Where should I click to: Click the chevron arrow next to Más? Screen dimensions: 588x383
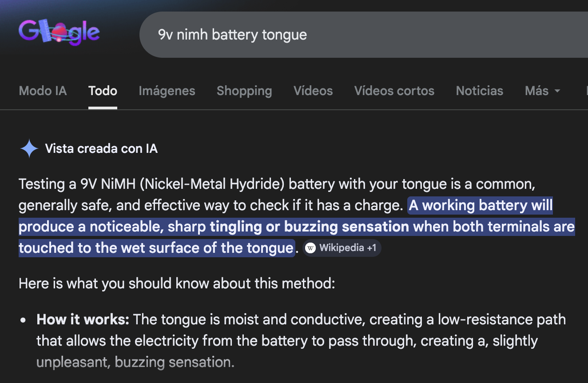tap(558, 92)
